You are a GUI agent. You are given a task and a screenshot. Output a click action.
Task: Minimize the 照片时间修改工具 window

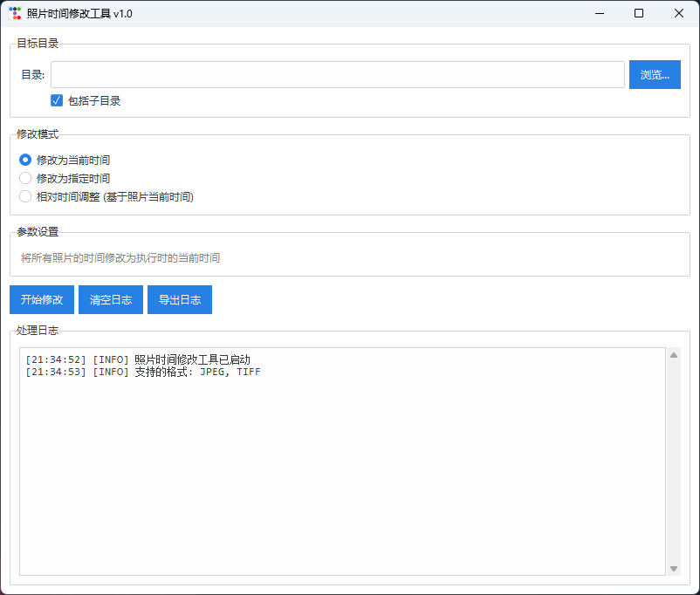coord(599,14)
